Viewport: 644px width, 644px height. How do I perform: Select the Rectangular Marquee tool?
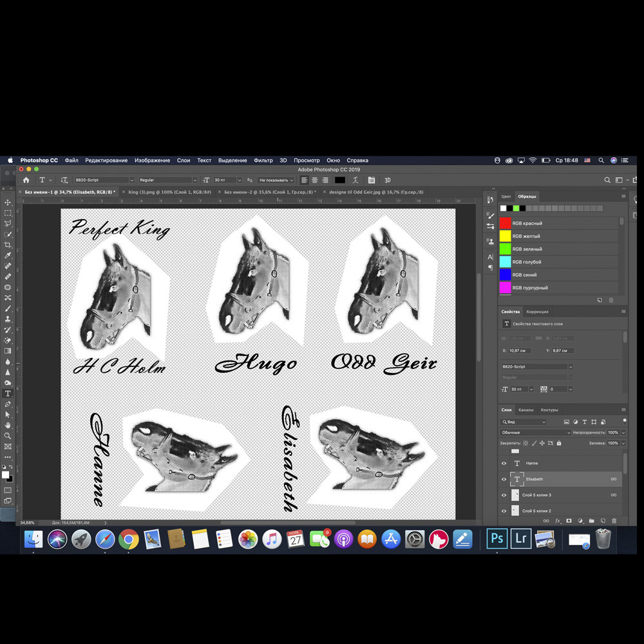click(x=8, y=213)
